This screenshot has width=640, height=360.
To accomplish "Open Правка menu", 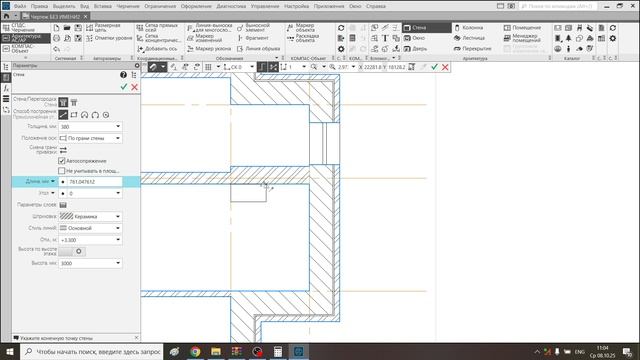I will (x=39, y=6).
